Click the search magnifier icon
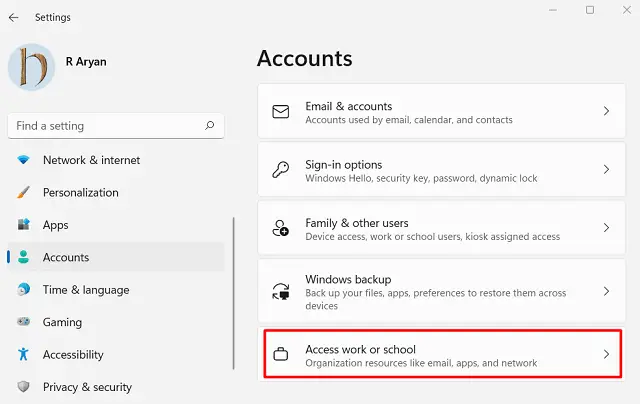Viewport: 640px width, 404px height. pyautogui.click(x=209, y=126)
